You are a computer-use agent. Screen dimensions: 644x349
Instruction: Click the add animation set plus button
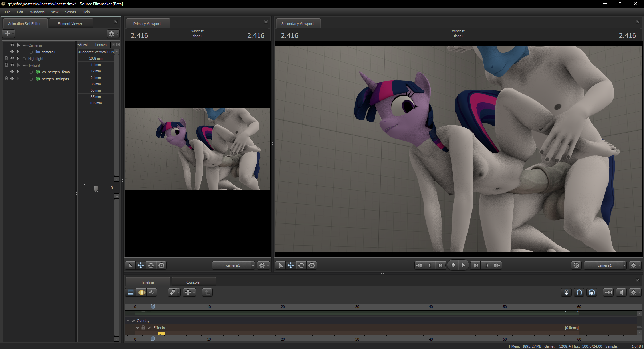(x=7, y=34)
